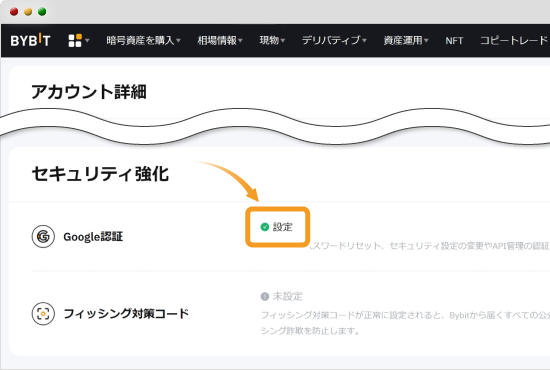
Task: Open デリバティブ menu
Action: [x=331, y=41]
